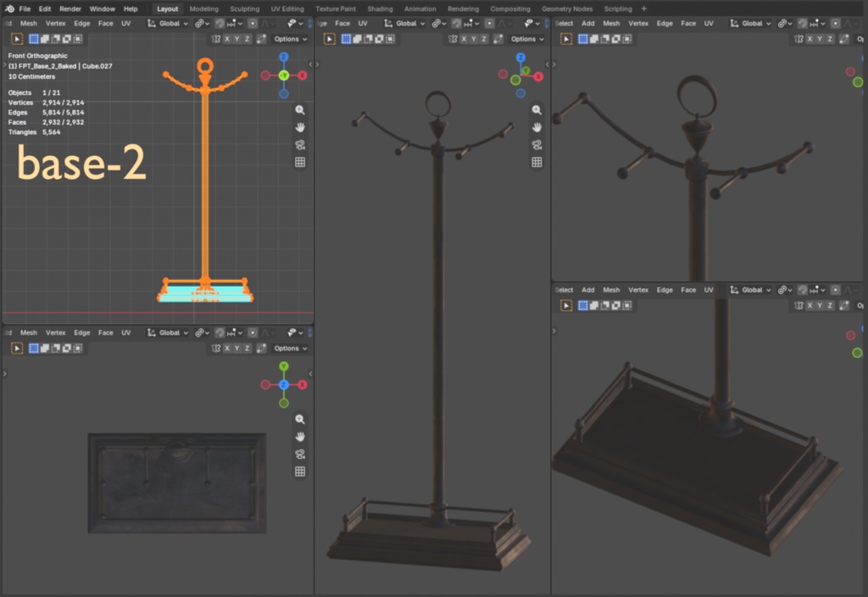The width and height of the screenshot is (868, 597).
Task: Click the snap magnet icon in top-left header
Action: (220, 23)
